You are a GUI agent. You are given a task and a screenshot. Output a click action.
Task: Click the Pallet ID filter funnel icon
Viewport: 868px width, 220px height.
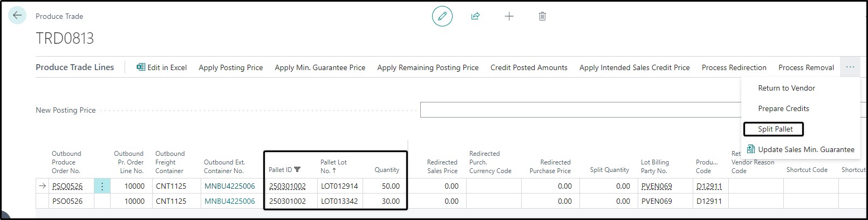[x=297, y=169]
